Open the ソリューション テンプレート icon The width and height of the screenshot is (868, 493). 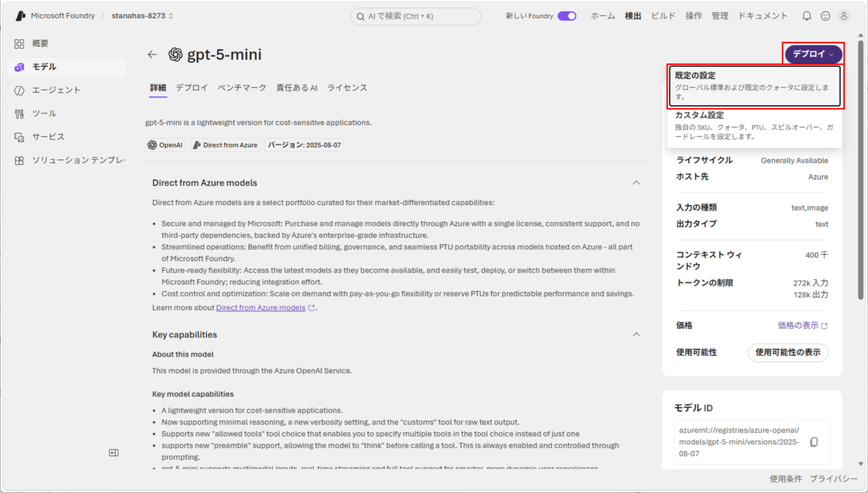coord(19,160)
